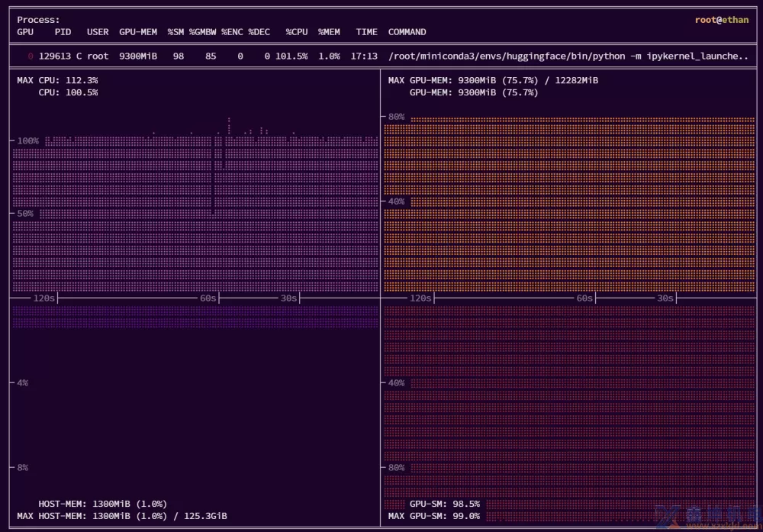This screenshot has width=763, height=532.
Task: Click the 50% axis label in the CPU graph
Action: tap(25, 214)
